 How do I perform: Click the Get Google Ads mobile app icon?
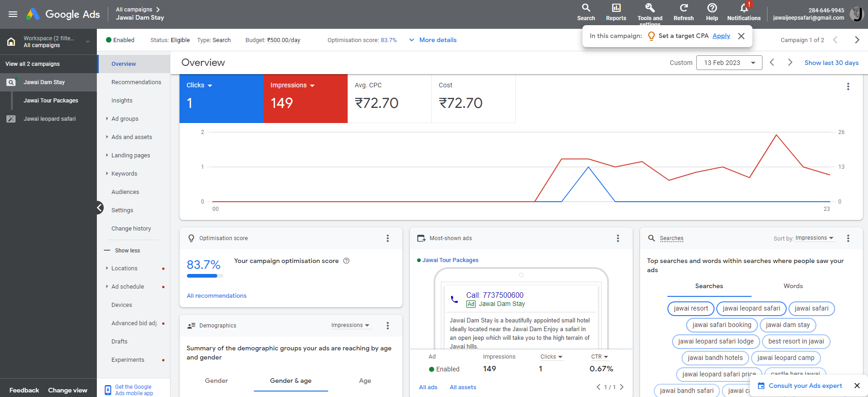pos(108,390)
